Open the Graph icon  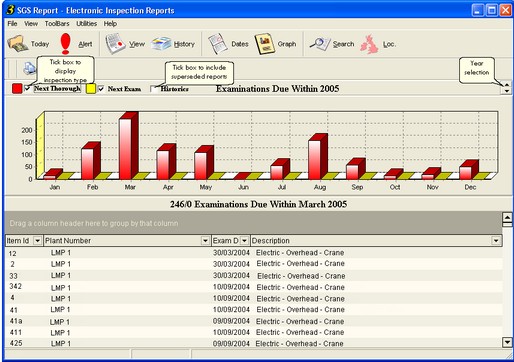point(265,44)
